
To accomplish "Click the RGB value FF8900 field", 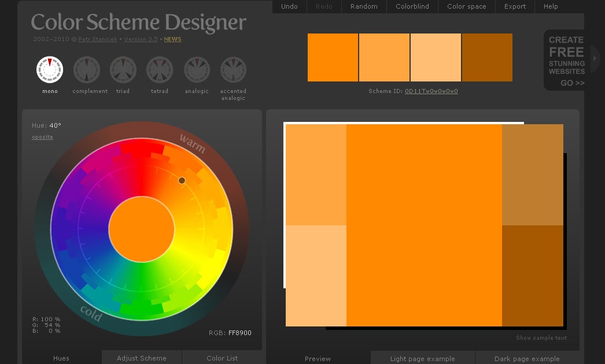I will [x=240, y=333].
